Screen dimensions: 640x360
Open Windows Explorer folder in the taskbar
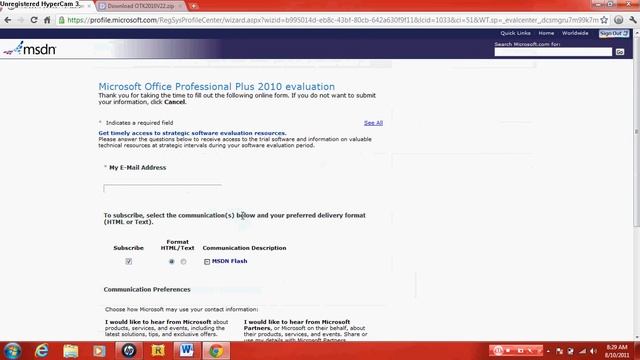coord(71,351)
